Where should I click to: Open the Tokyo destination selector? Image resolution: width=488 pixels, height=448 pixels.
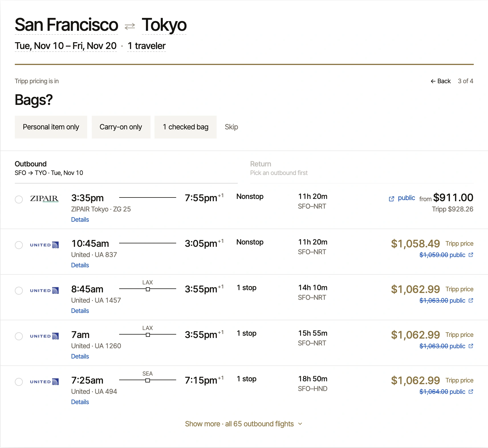click(x=164, y=25)
